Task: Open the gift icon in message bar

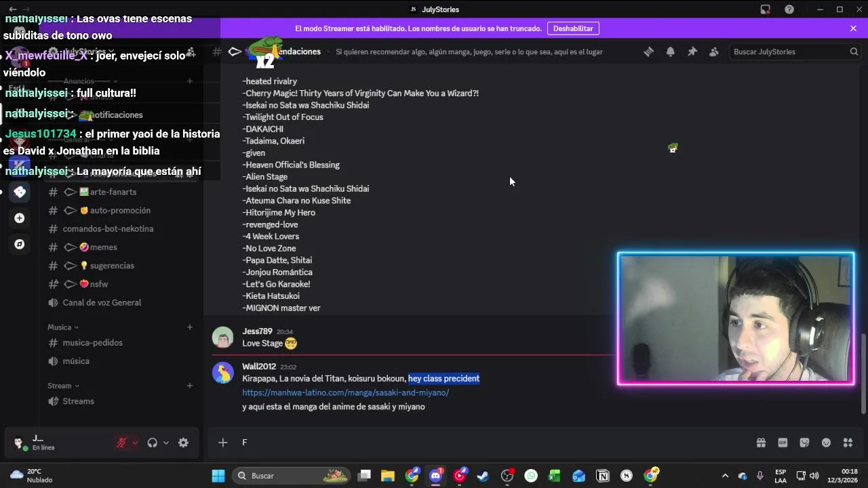Action: click(x=761, y=443)
